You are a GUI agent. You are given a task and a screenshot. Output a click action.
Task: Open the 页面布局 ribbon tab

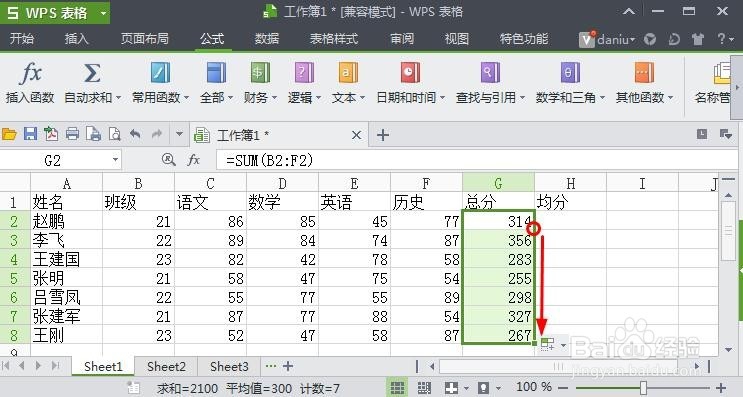click(x=145, y=38)
